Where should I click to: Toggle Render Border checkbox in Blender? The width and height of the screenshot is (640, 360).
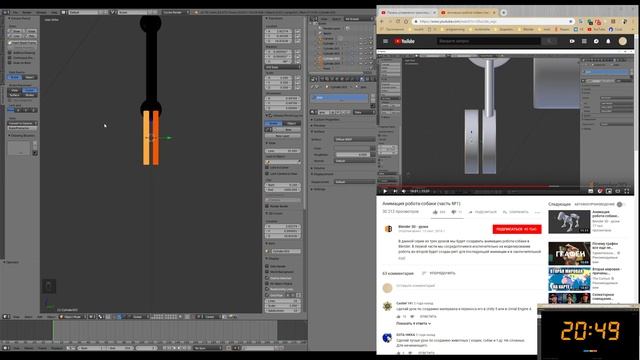pos(267,207)
